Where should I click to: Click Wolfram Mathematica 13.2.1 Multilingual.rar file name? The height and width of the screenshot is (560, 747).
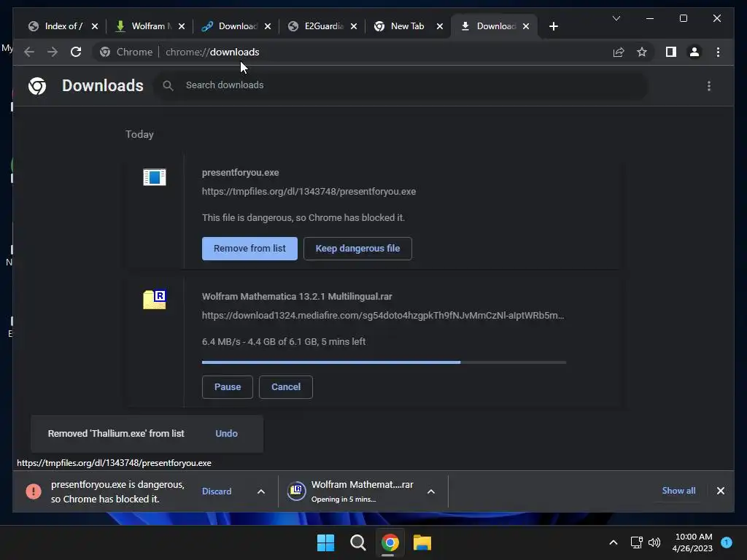(297, 296)
